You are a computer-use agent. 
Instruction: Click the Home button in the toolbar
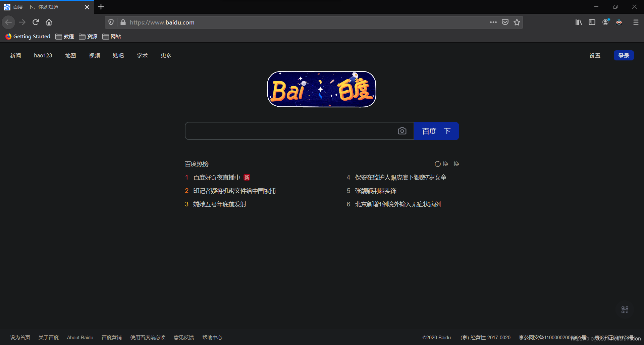point(49,22)
